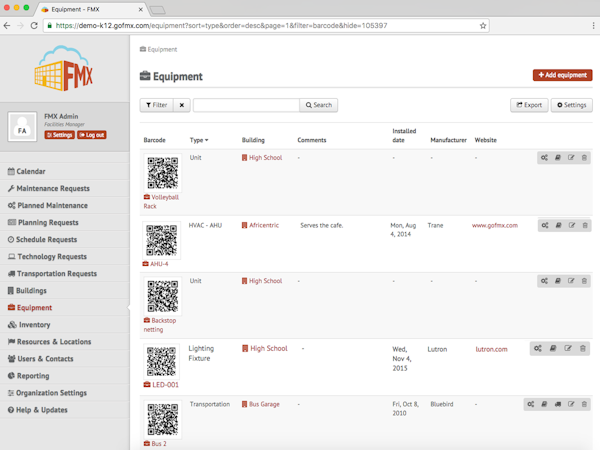
Task: Edit the Volleyball Rack equipment
Action: 571,158
